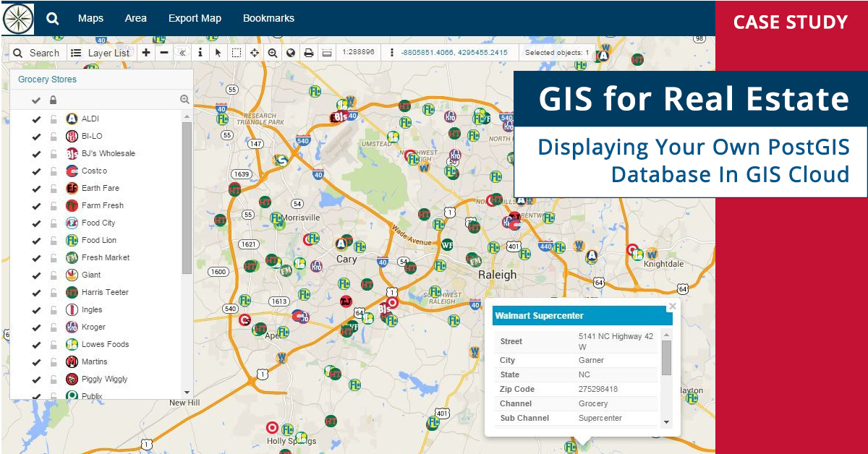Click the Kroger layer logo icon

tap(72, 327)
